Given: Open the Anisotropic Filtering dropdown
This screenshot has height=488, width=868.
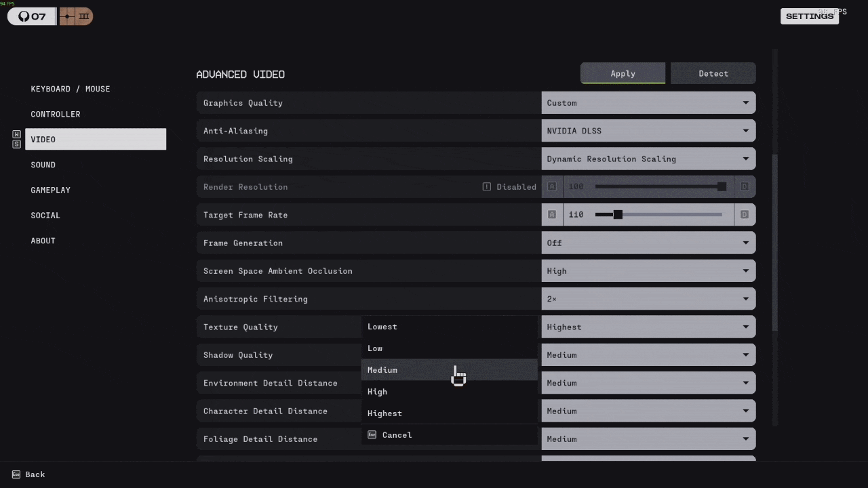Looking at the screenshot, I should pyautogui.click(x=648, y=299).
